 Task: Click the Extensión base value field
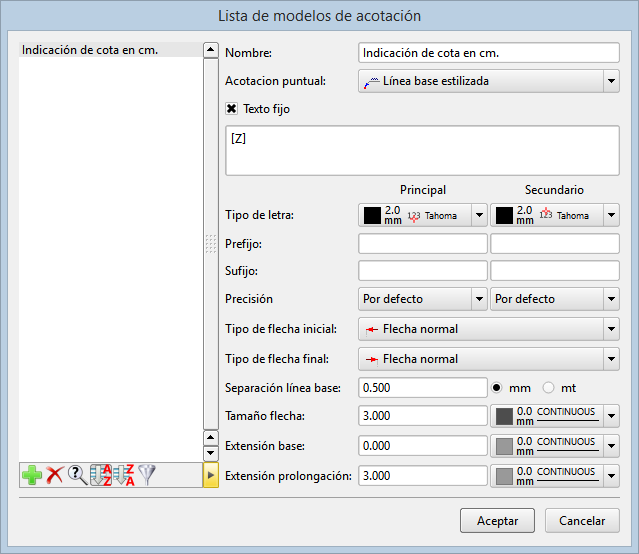(423, 446)
